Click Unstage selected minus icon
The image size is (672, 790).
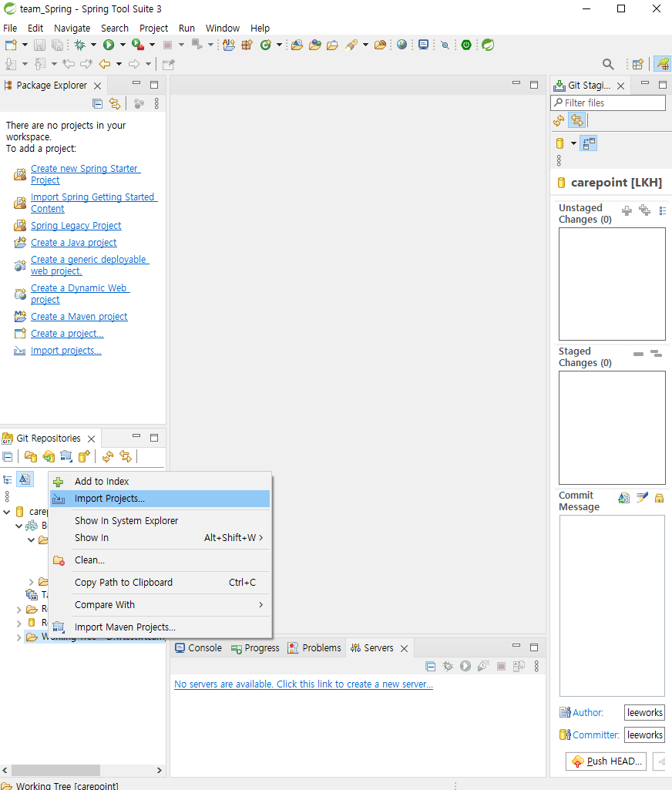coord(638,355)
